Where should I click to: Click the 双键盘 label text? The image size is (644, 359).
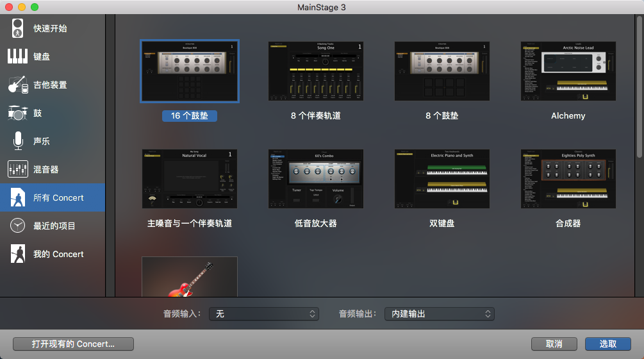pyautogui.click(x=442, y=224)
